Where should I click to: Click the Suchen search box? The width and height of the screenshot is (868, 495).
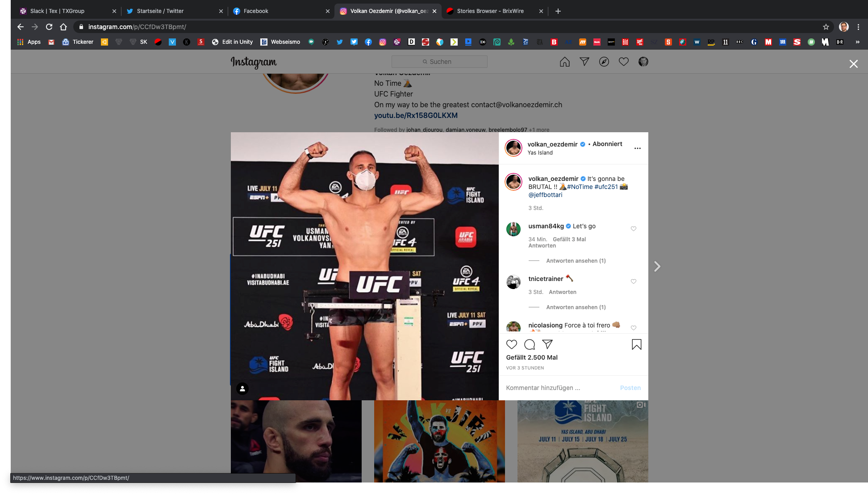(x=439, y=62)
